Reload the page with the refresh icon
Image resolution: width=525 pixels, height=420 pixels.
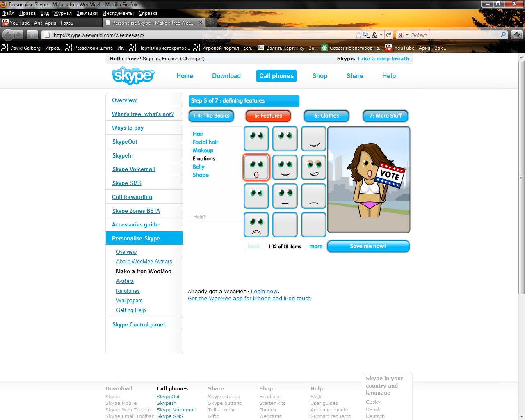click(x=389, y=35)
